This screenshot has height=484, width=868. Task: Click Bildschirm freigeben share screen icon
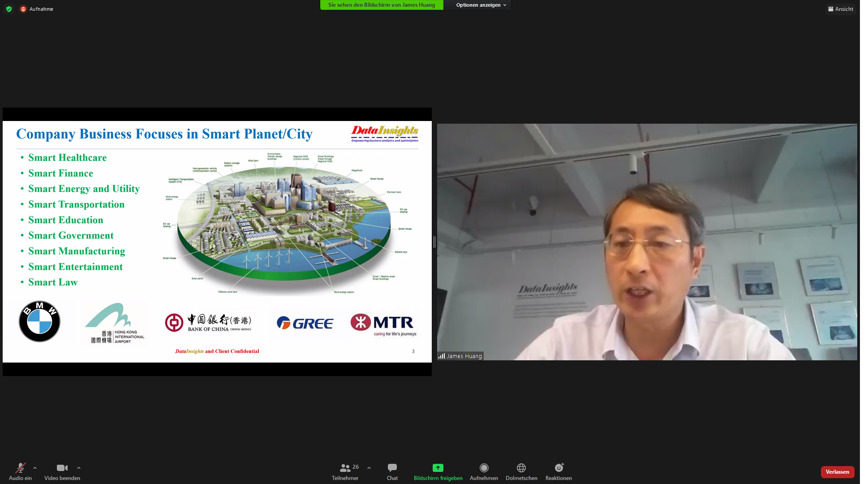(438, 468)
